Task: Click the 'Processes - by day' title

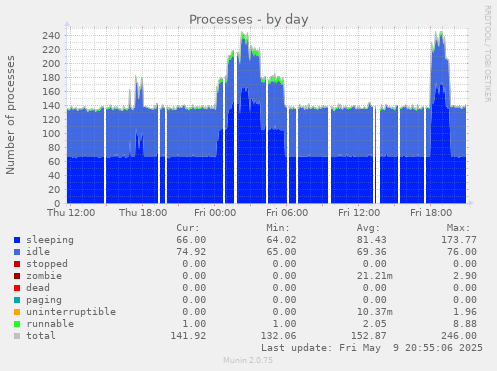Action: coord(249,20)
